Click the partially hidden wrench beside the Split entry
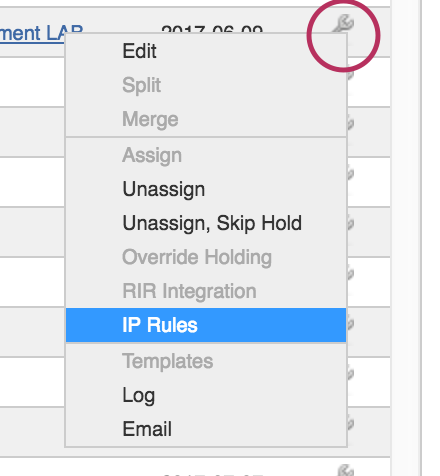440x476 pixels. [x=350, y=74]
